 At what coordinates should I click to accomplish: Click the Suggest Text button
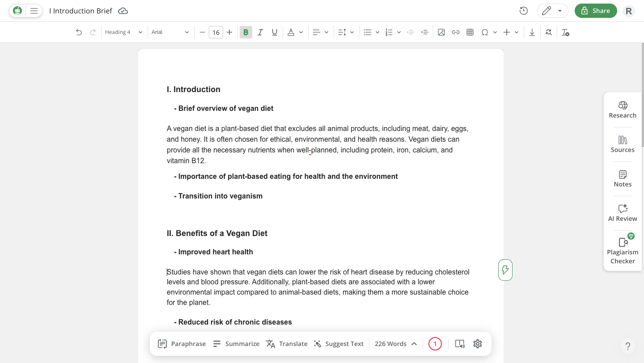pos(339,344)
